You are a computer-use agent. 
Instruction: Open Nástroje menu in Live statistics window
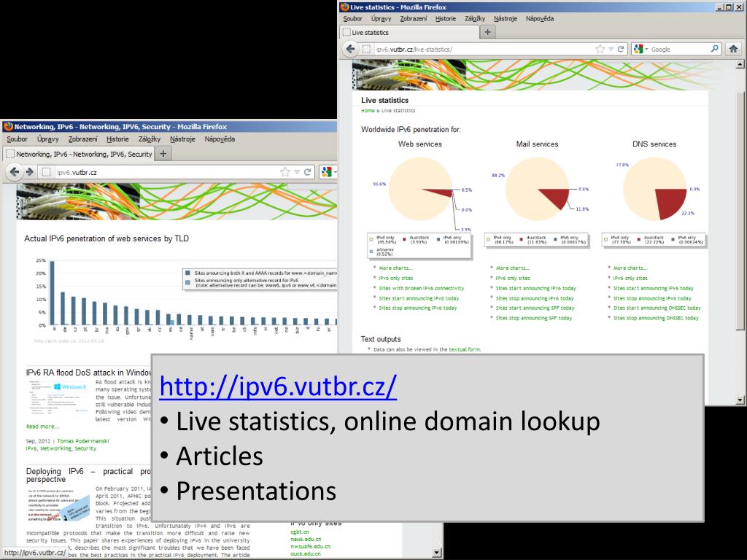[506, 18]
